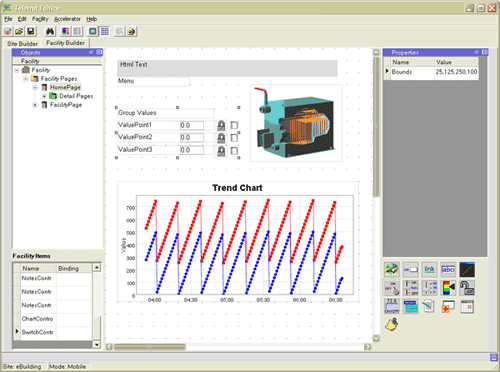
Task: Select the abc text box control
Action: coord(448,269)
